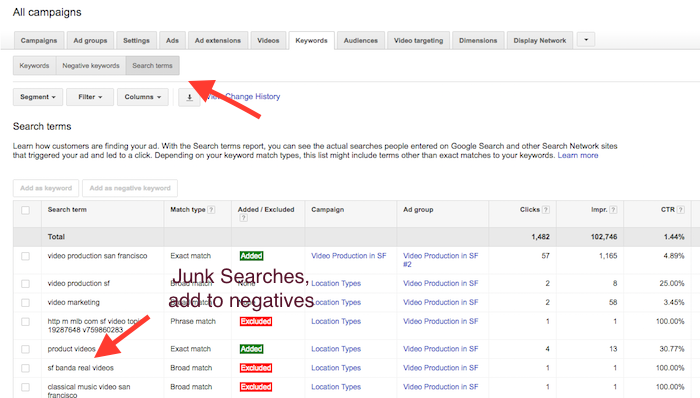Open the Filter dropdown
The width and height of the screenshot is (700, 398).
(90, 97)
